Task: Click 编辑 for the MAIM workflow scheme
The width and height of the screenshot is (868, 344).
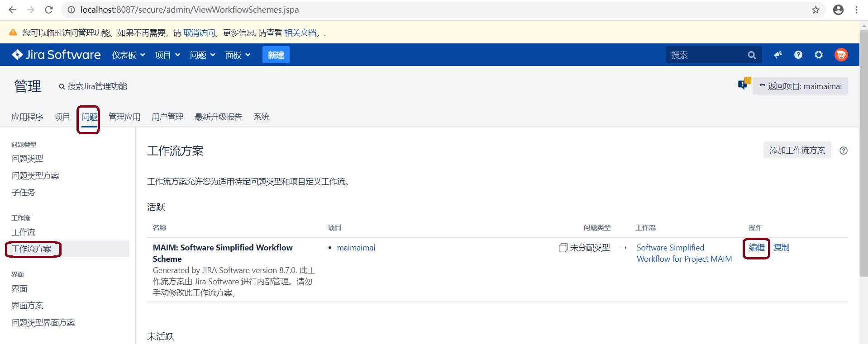Action: [x=757, y=247]
